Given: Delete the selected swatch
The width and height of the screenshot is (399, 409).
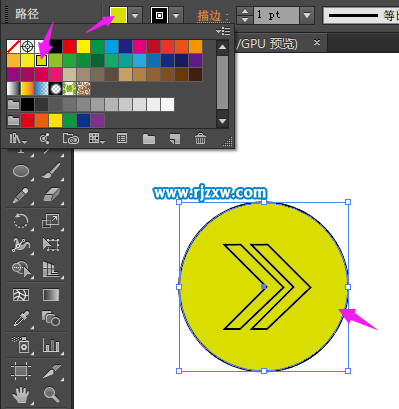Looking at the screenshot, I should pyautogui.click(x=200, y=138).
